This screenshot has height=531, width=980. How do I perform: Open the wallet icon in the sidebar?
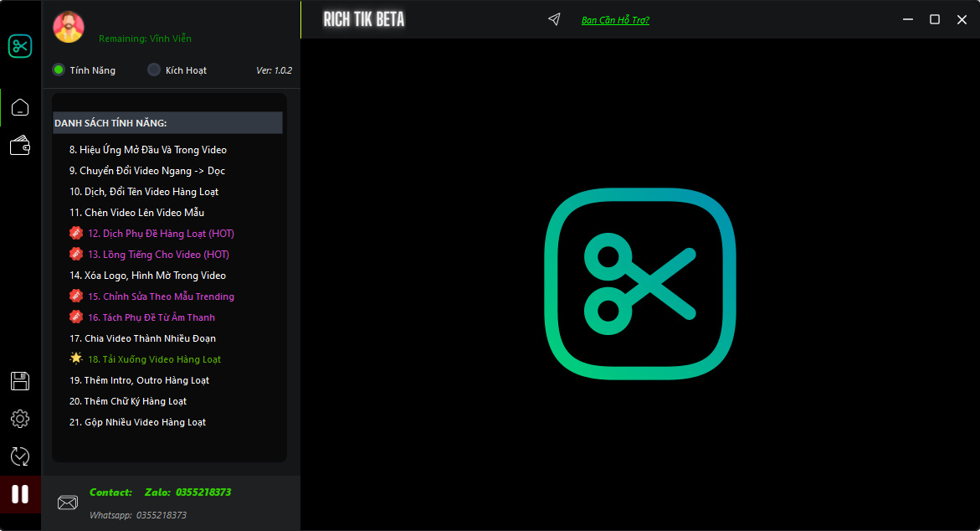pyautogui.click(x=20, y=146)
